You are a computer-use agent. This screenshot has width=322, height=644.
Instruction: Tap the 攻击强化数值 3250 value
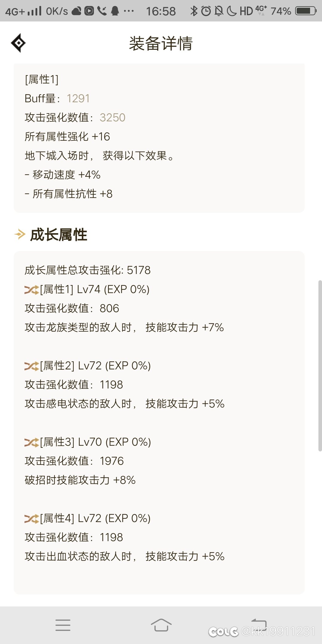click(112, 118)
